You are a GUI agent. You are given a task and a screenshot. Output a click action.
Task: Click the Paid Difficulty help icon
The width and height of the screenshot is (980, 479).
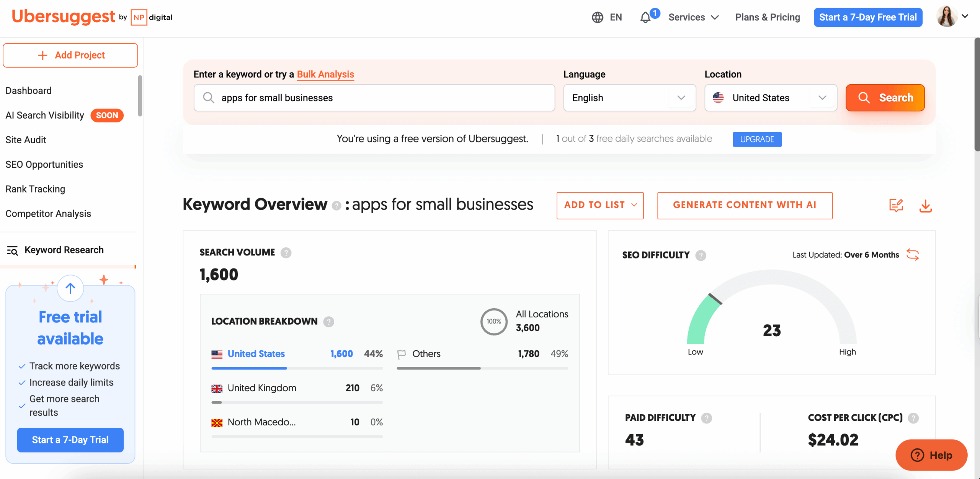click(706, 418)
